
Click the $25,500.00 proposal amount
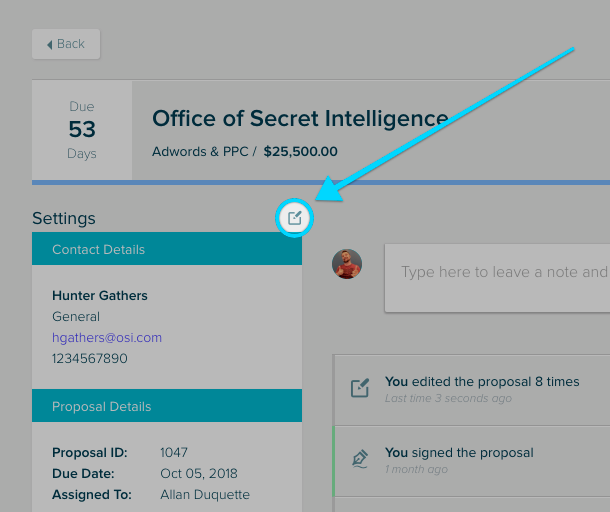coord(301,152)
